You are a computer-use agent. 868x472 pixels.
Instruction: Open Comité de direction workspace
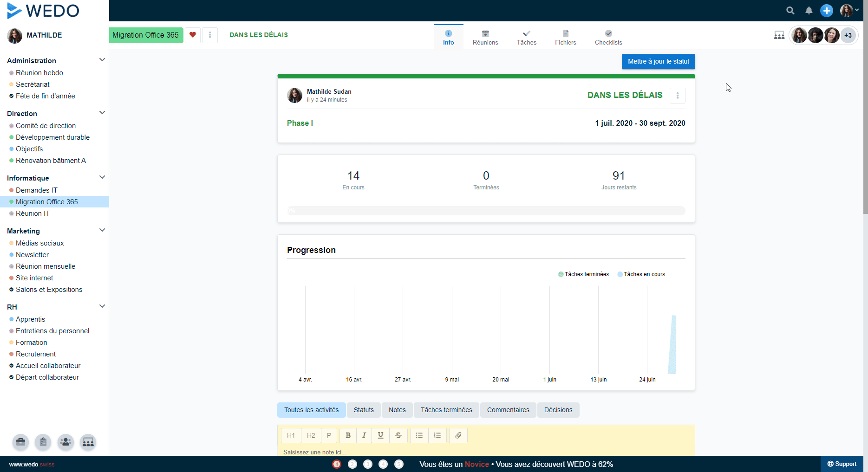(46, 126)
